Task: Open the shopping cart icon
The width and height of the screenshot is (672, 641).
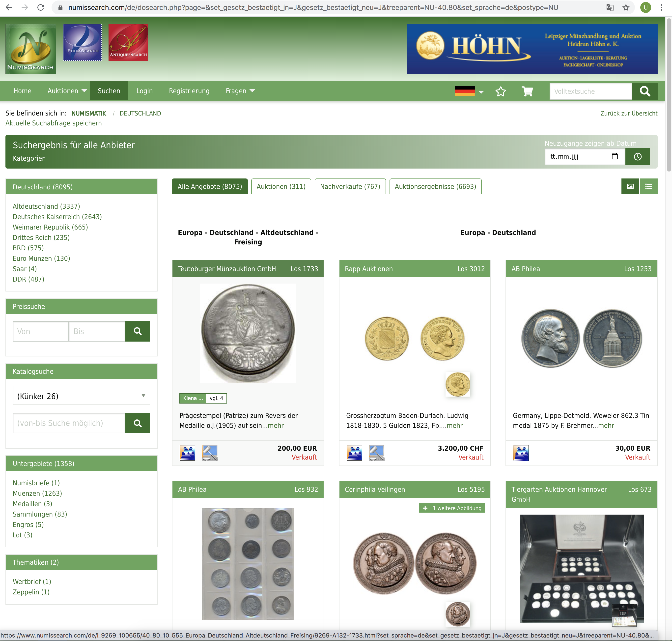Action: tap(527, 91)
